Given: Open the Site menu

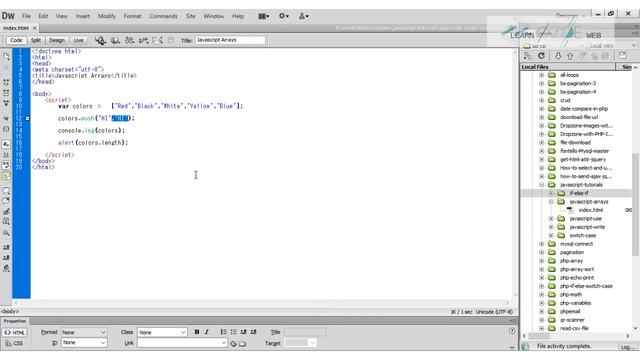Looking at the screenshot, I should [x=191, y=16].
